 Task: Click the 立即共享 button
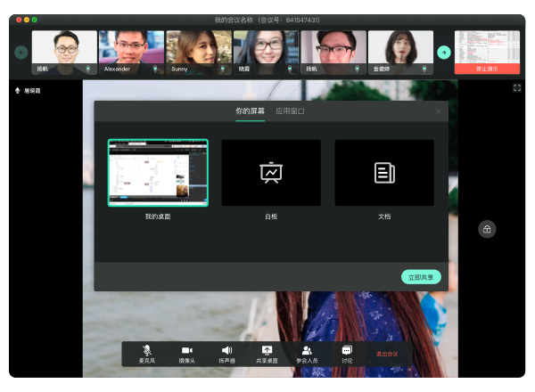click(421, 277)
